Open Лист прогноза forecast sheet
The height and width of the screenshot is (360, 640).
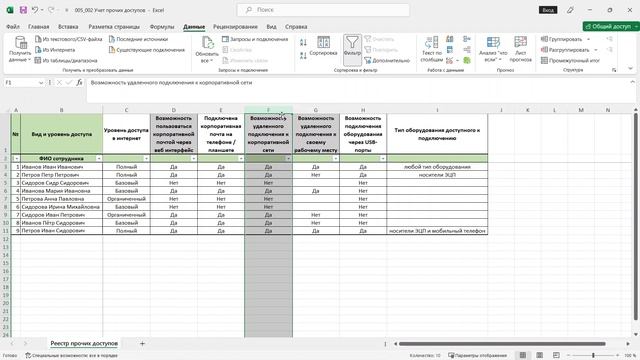(520, 49)
